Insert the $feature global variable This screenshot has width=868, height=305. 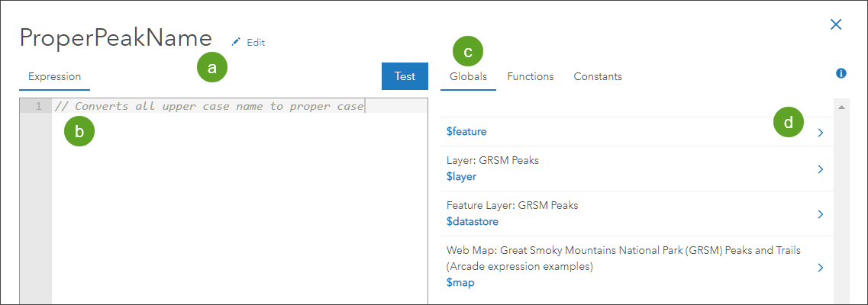(x=466, y=132)
